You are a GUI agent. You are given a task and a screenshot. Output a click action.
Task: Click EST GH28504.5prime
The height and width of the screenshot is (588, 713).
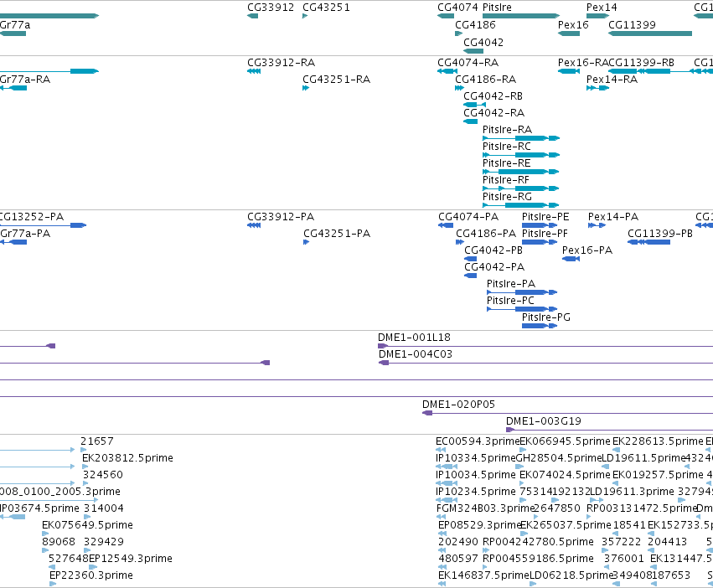pos(559,458)
